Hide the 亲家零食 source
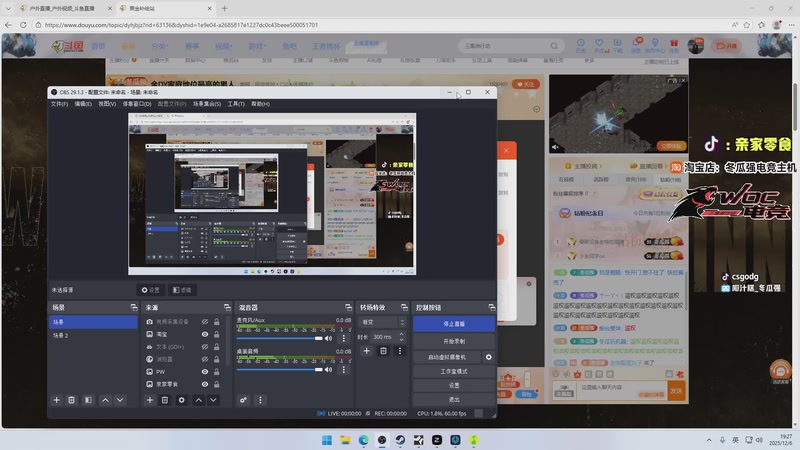 pyautogui.click(x=205, y=384)
